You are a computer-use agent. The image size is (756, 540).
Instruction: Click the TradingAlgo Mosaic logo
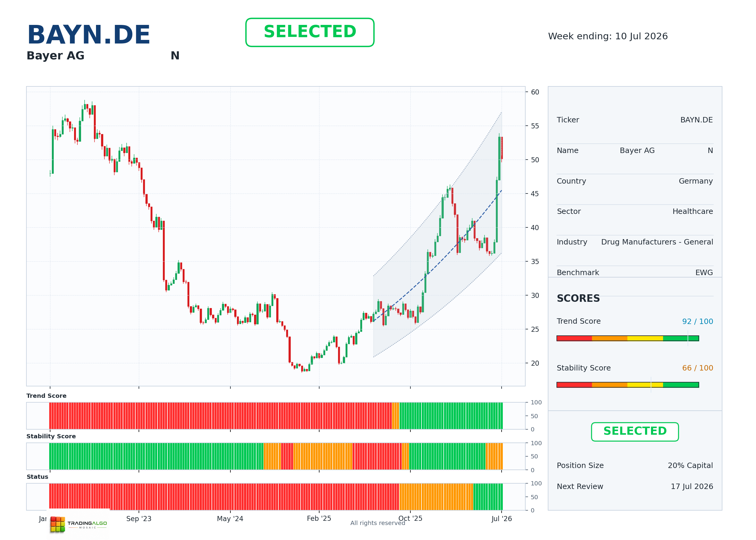pos(79,524)
